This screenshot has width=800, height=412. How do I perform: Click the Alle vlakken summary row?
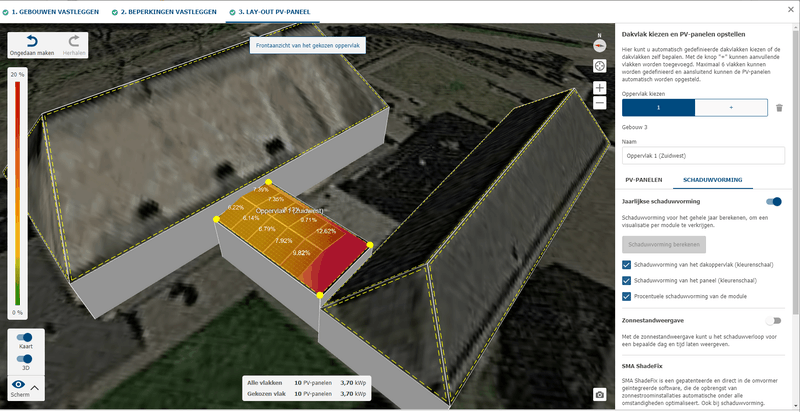(x=308, y=382)
